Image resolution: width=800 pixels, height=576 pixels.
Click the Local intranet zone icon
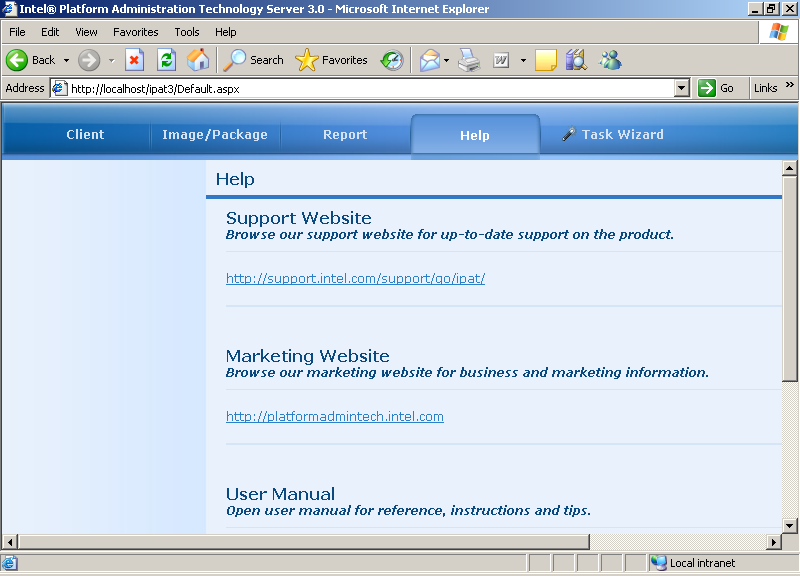point(659,563)
